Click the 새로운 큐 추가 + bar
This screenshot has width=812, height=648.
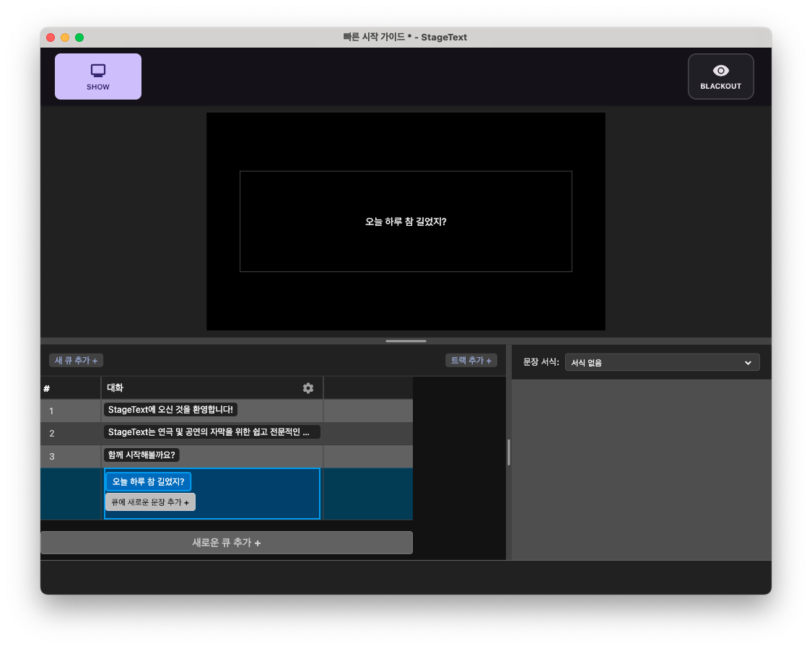click(226, 543)
